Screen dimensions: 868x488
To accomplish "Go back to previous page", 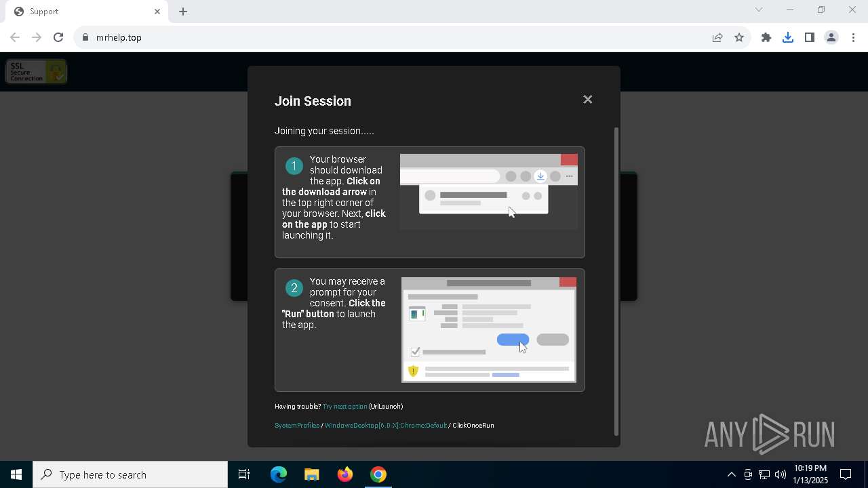I will [15, 37].
